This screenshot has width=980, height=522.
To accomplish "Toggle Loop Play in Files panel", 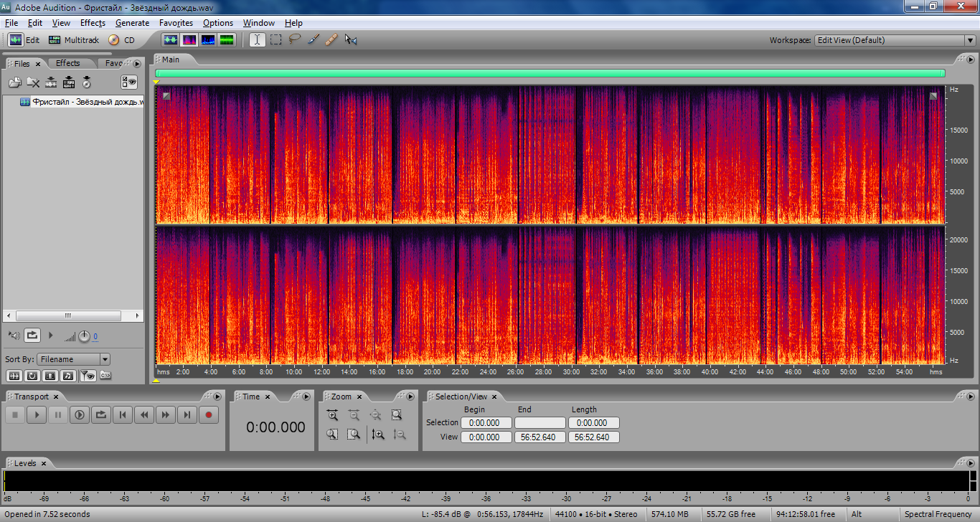I will click(32, 335).
